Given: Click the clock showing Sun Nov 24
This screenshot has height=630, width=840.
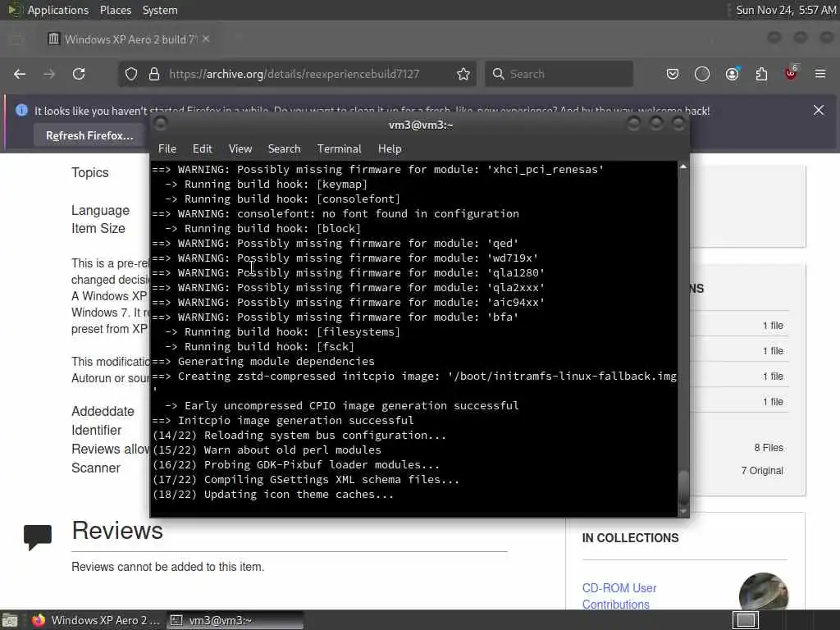Looking at the screenshot, I should tap(786, 10).
